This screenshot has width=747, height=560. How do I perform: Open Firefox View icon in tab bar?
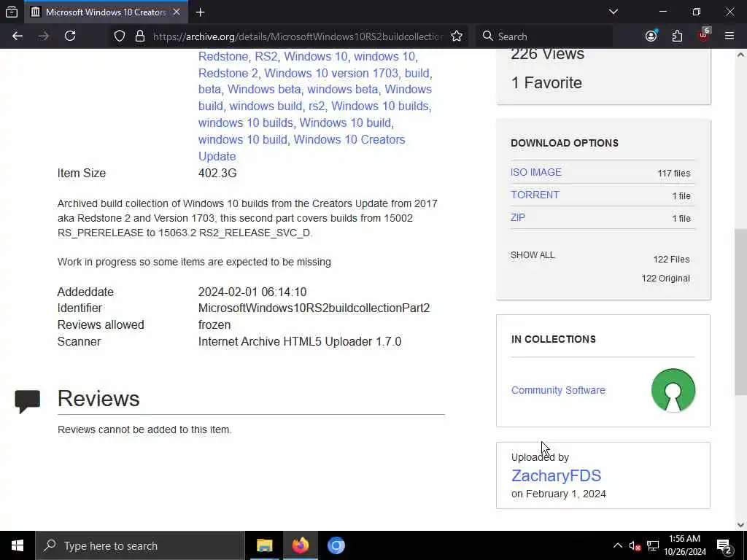coord(12,12)
